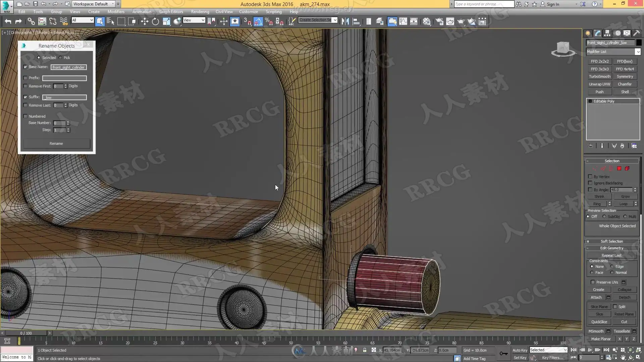Screen dimensions: 644x362
Task: Open the Hierarchy command panel tab
Action: [607, 33]
